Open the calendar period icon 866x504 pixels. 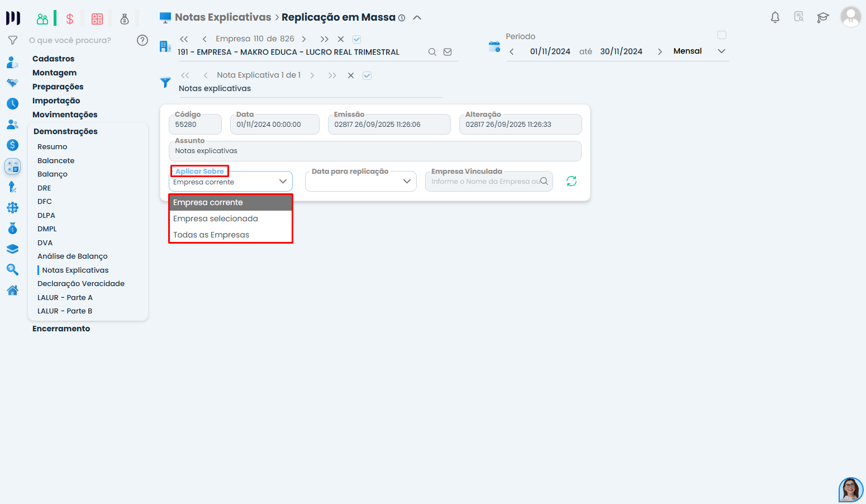494,46
